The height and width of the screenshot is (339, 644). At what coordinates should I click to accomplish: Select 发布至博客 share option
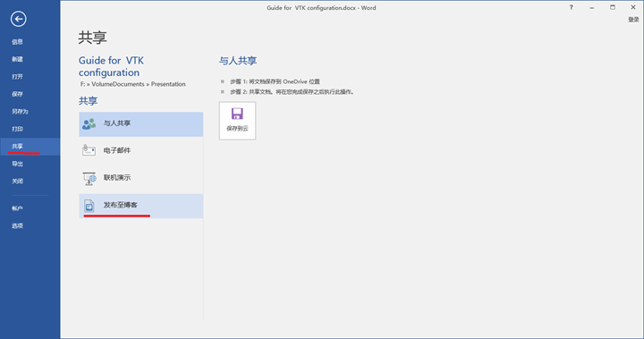click(x=141, y=206)
